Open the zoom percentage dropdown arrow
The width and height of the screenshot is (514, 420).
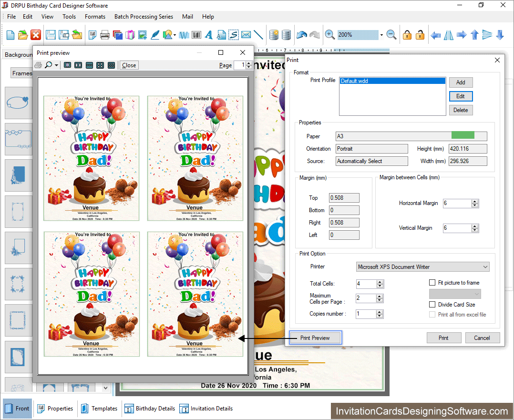point(381,35)
